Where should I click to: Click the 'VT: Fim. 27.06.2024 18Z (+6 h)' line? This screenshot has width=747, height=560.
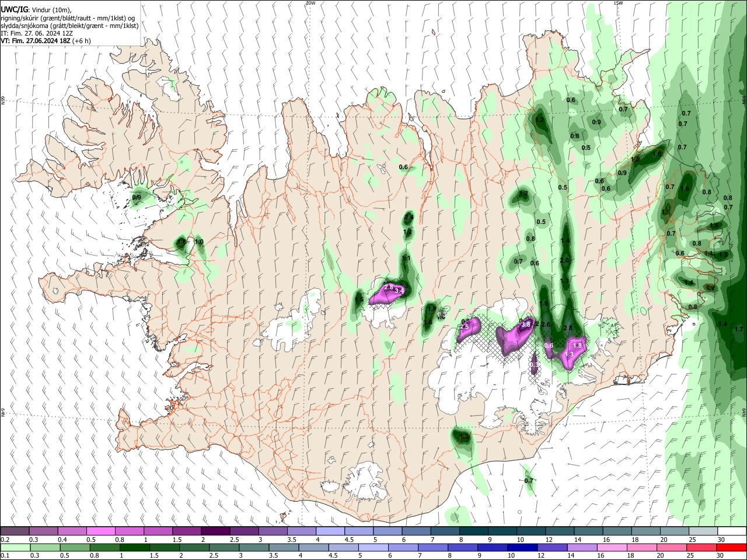tap(46, 41)
